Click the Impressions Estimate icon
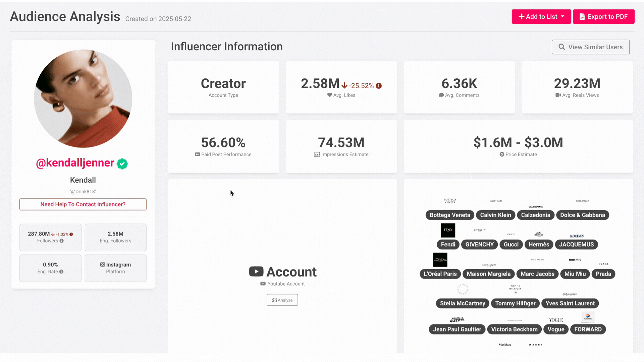This screenshot has width=644, height=362. click(317, 155)
